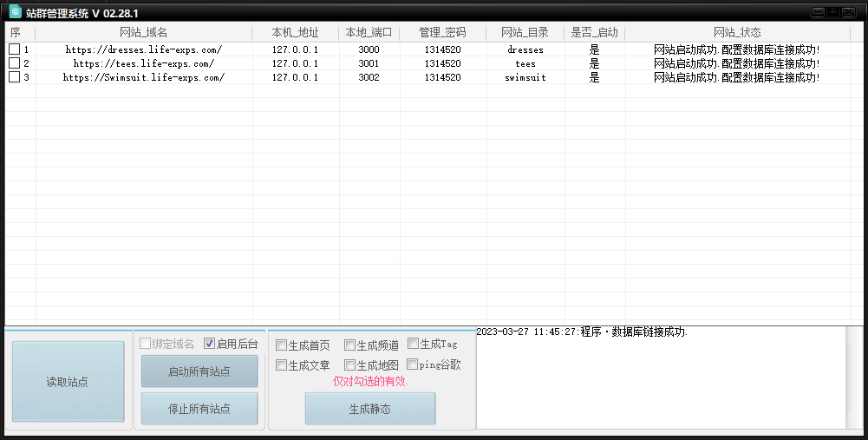The image size is (868, 440).
Task: Select the https://dresses.life-exps.com/ domain cell
Action: (x=144, y=49)
